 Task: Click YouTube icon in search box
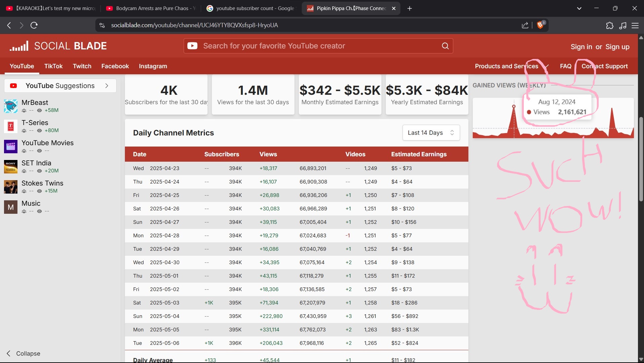coord(192,46)
